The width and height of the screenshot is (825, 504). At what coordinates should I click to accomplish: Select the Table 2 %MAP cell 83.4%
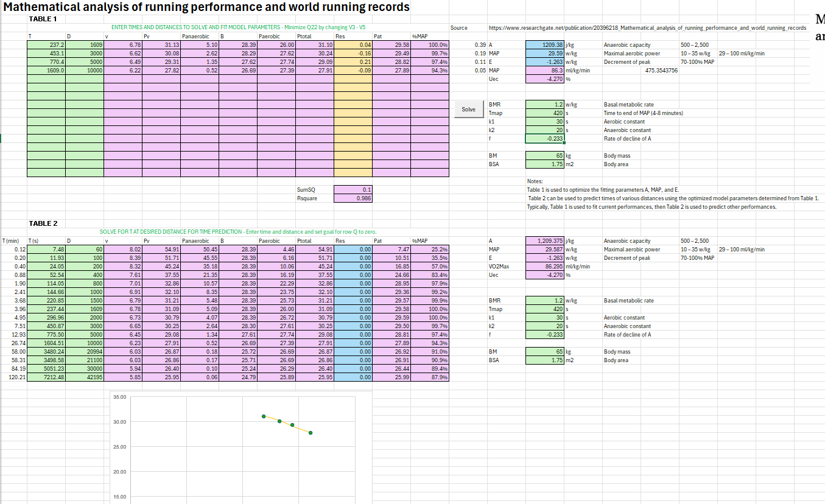pos(430,275)
